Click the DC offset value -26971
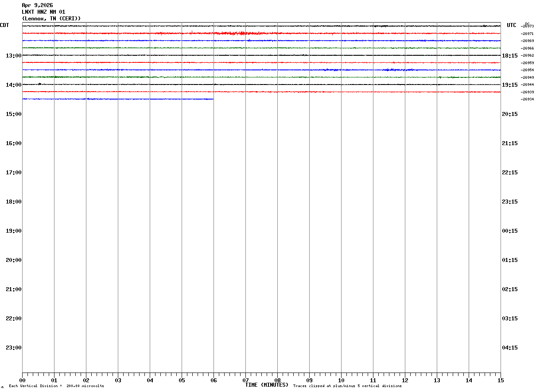Image resolution: width=536 pixels, height=392 pixels. [x=527, y=34]
